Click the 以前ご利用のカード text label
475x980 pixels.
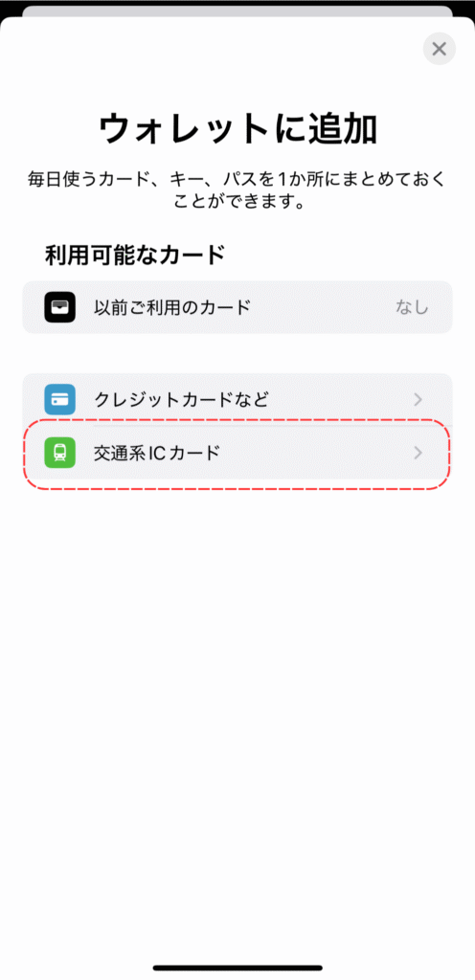(172, 307)
